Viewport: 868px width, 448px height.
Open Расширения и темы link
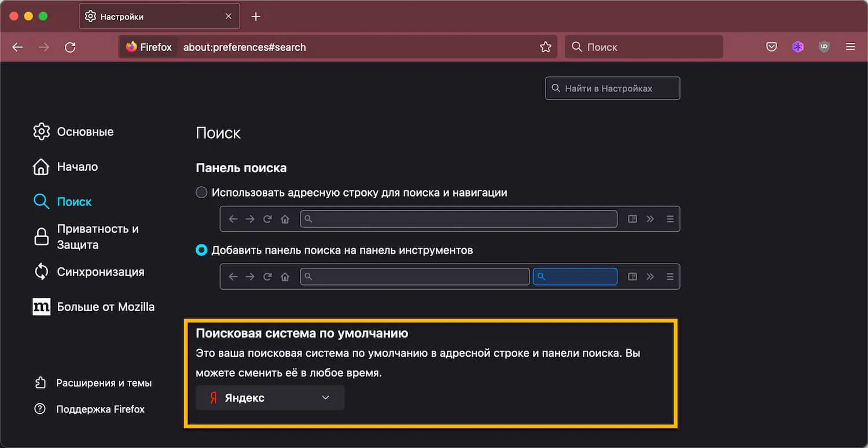tap(93, 383)
